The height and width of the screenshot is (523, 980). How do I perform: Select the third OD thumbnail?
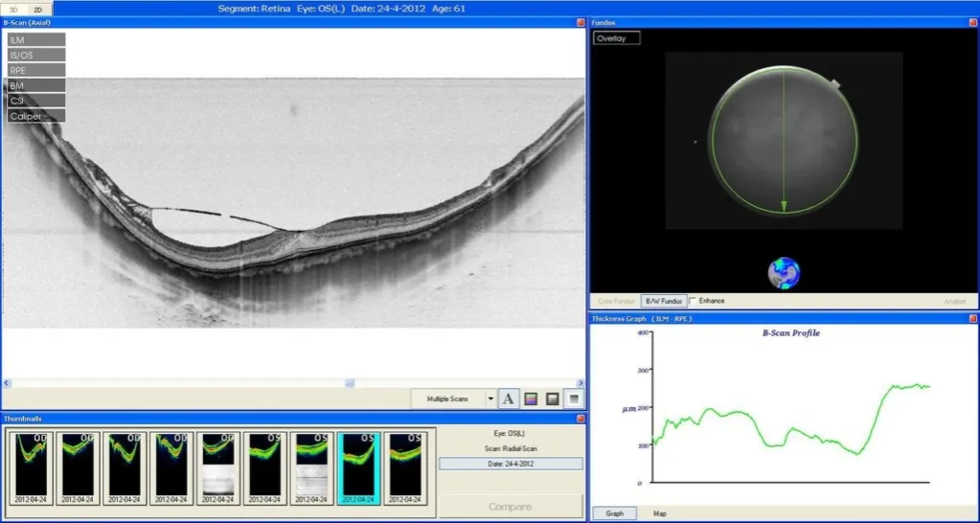pos(125,468)
